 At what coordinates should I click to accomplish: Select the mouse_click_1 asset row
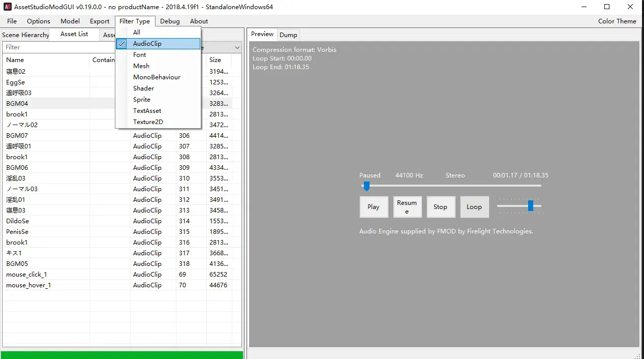point(121,274)
